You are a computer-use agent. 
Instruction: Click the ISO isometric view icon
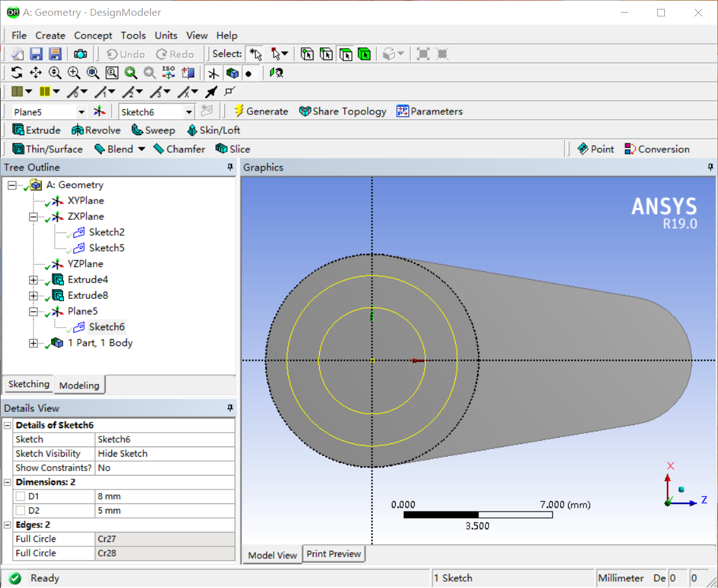pos(168,73)
